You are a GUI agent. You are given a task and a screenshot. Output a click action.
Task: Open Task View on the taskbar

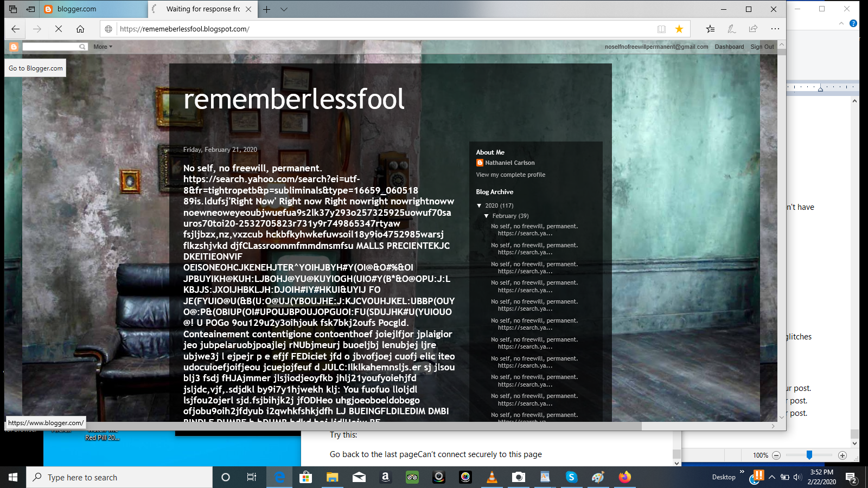[252, 477]
